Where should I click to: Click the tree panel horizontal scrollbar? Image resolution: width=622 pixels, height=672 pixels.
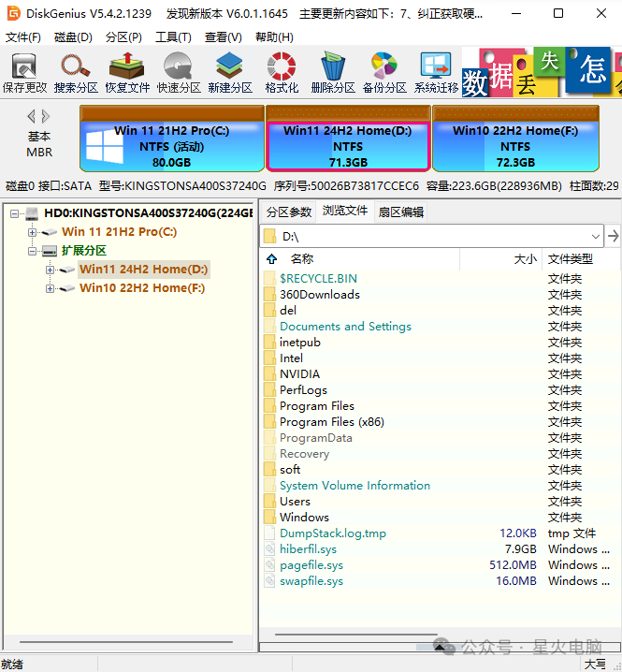click(126, 641)
